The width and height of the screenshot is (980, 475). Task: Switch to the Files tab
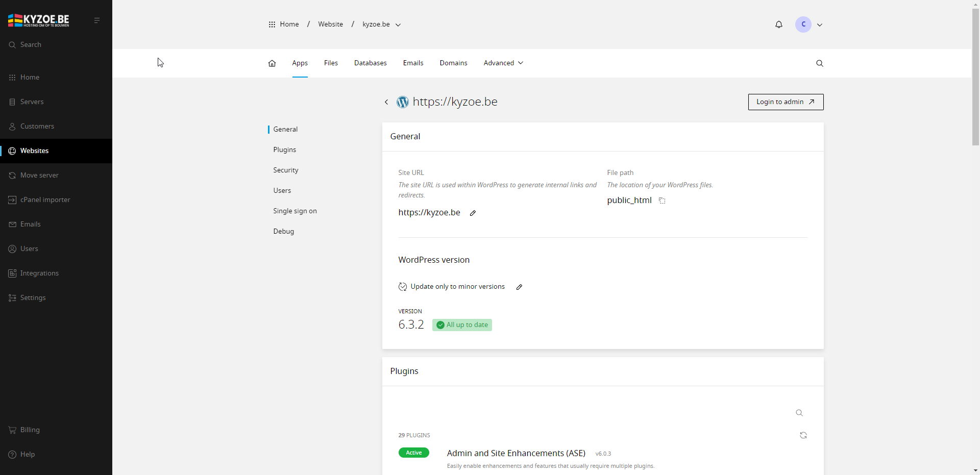(x=331, y=63)
